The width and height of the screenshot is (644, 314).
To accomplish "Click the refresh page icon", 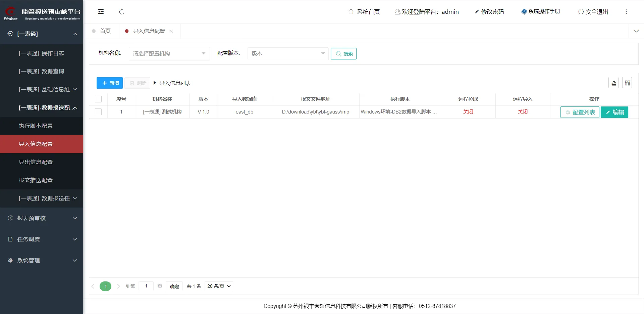I will 122,12.
